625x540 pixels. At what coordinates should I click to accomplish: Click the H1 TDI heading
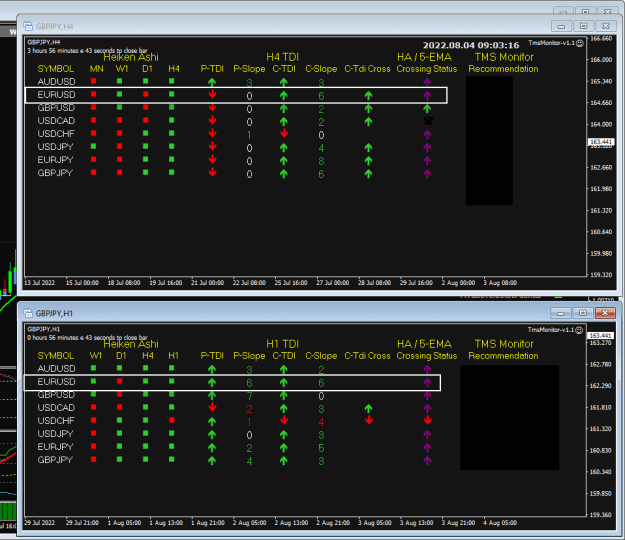click(x=283, y=344)
